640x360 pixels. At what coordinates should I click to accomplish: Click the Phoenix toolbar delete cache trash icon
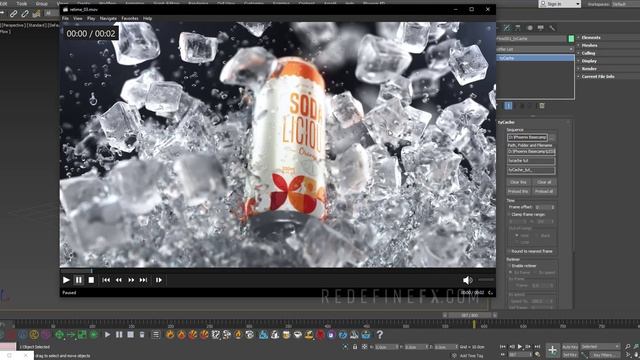(142, 335)
